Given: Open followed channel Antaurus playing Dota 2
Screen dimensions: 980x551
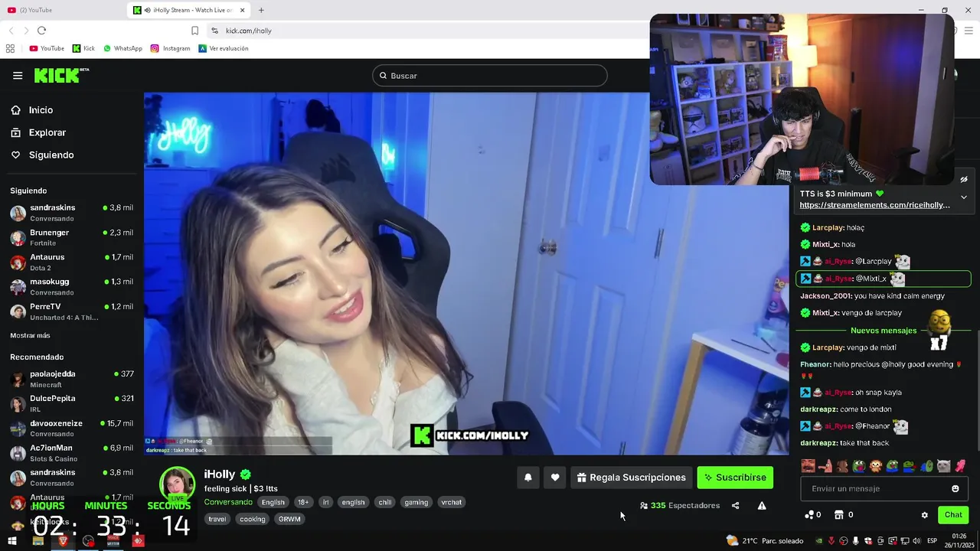Looking at the screenshot, I should [x=72, y=262].
